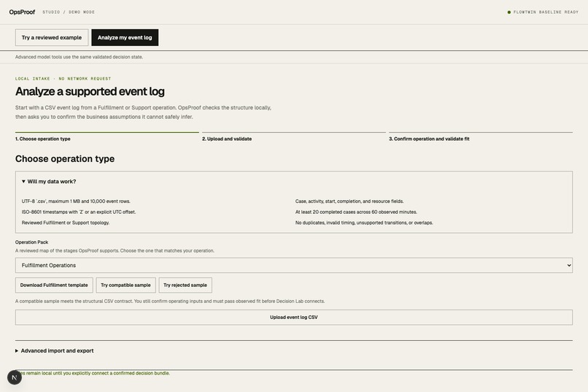
Task: Click the Local Intake No Network Request label
Action: [63, 79]
